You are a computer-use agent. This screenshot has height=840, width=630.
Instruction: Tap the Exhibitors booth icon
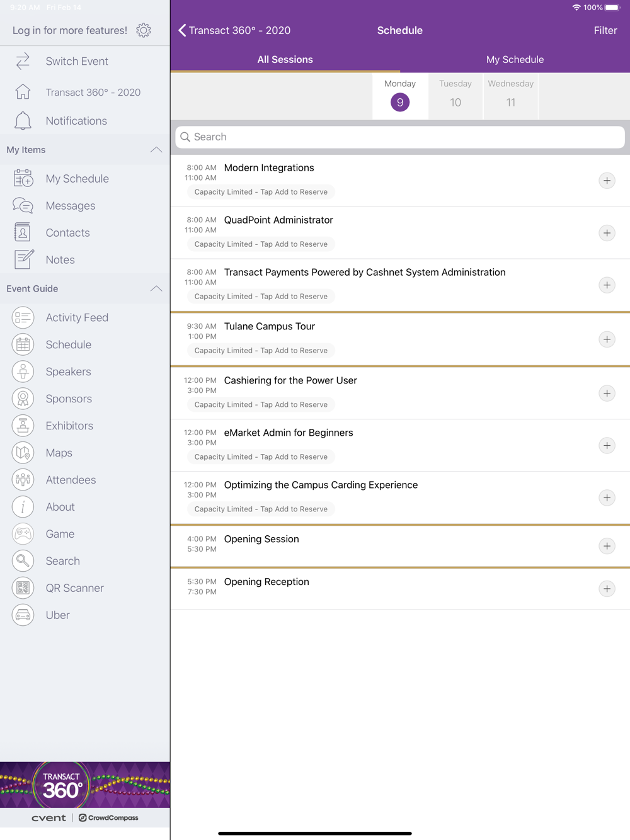pos(23,426)
